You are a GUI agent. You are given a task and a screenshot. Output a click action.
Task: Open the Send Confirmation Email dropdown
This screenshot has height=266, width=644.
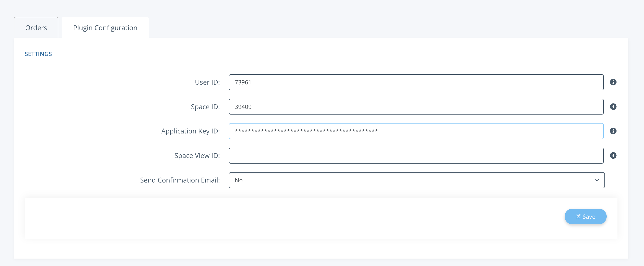pos(416,180)
